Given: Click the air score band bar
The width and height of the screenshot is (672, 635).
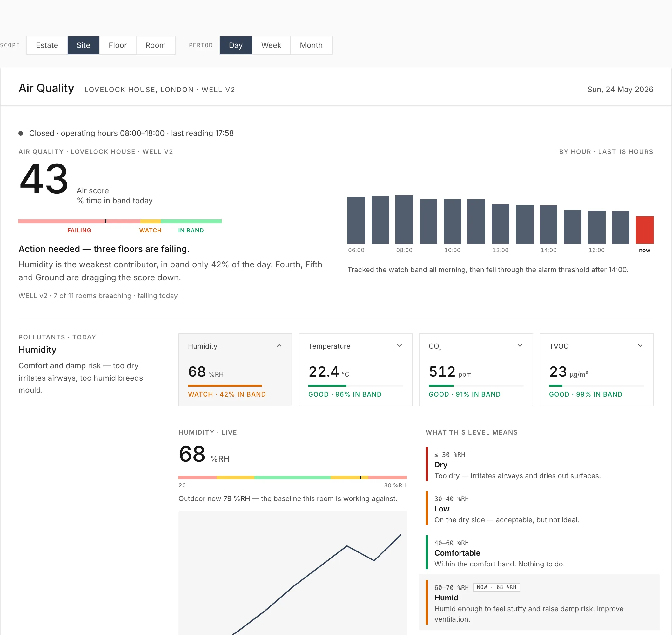Looking at the screenshot, I should 120,221.
